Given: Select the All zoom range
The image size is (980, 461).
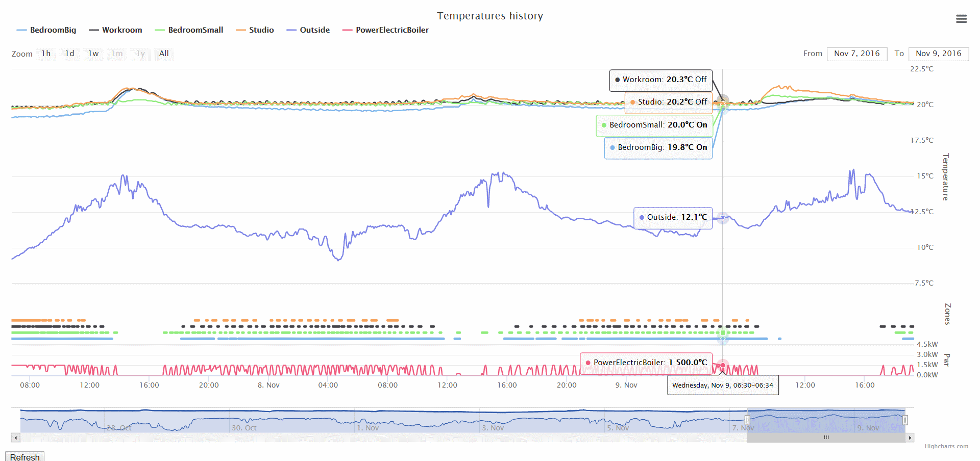Looking at the screenshot, I should tap(164, 54).
